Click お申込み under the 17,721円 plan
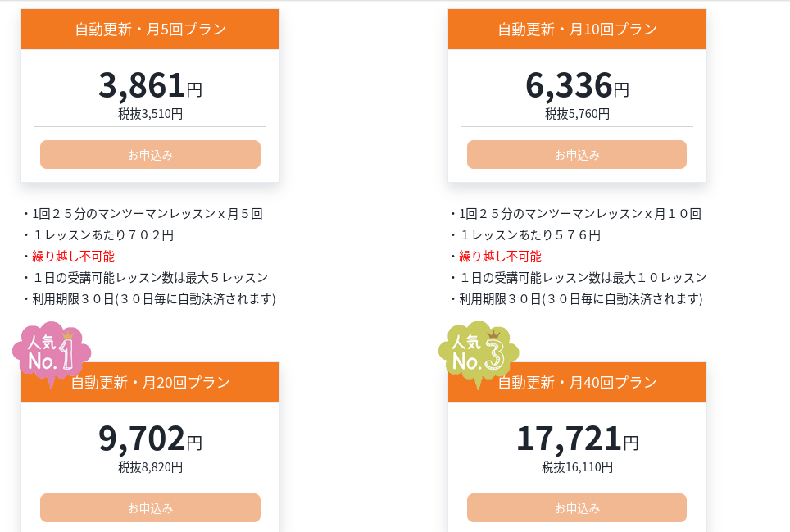The image size is (790, 532). point(577,508)
